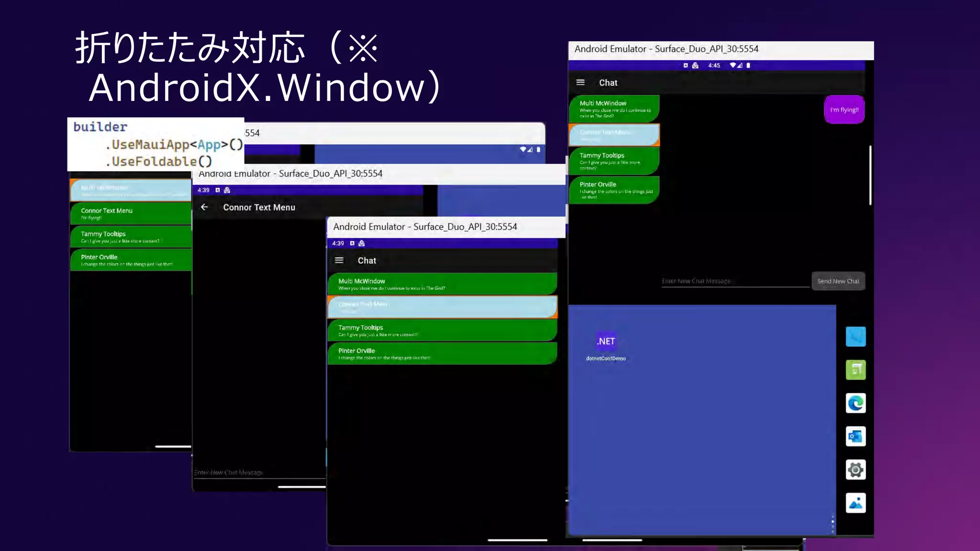Launch Outlook from the dock

856,436
